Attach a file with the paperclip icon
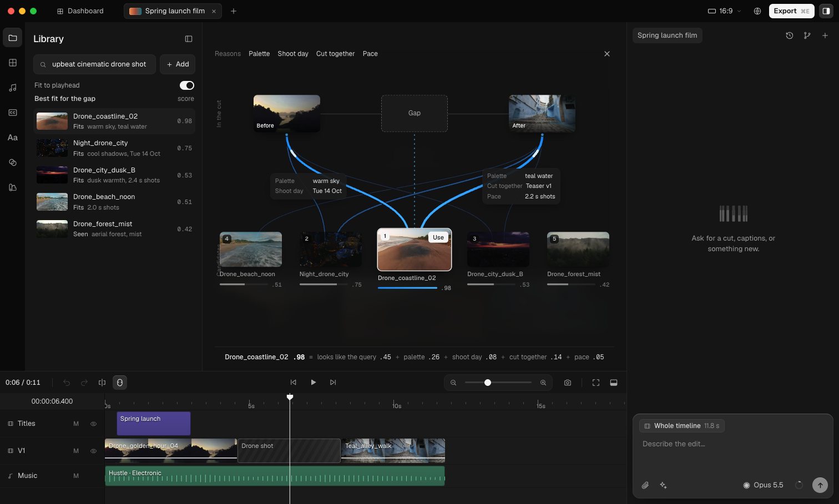The height and width of the screenshot is (504, 839). 645,485
